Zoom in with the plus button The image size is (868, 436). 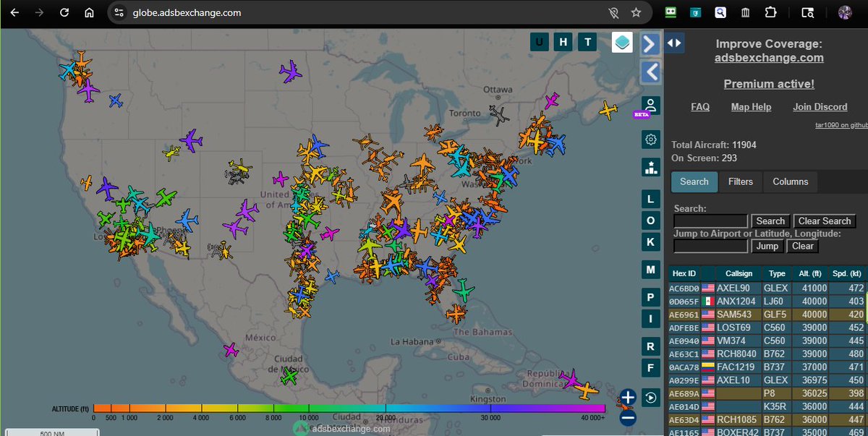point(627,397)
